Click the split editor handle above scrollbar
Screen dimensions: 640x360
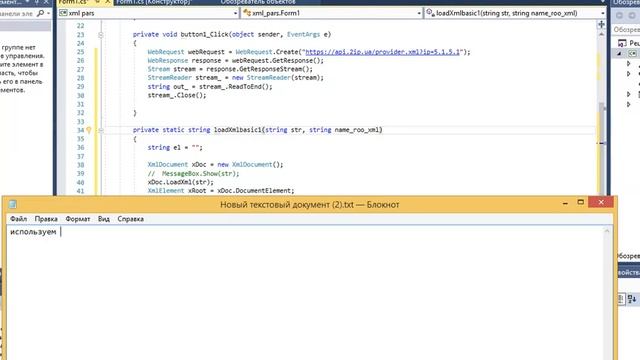601,25
